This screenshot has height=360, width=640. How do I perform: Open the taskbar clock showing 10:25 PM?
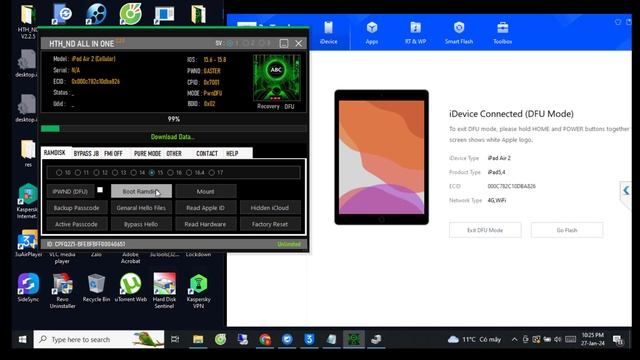(x=593, y=339)
